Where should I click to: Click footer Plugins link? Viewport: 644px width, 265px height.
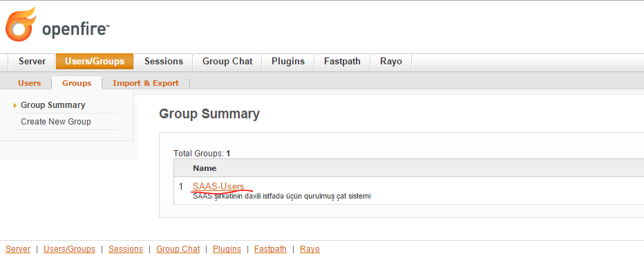click(x=227, y=249)
